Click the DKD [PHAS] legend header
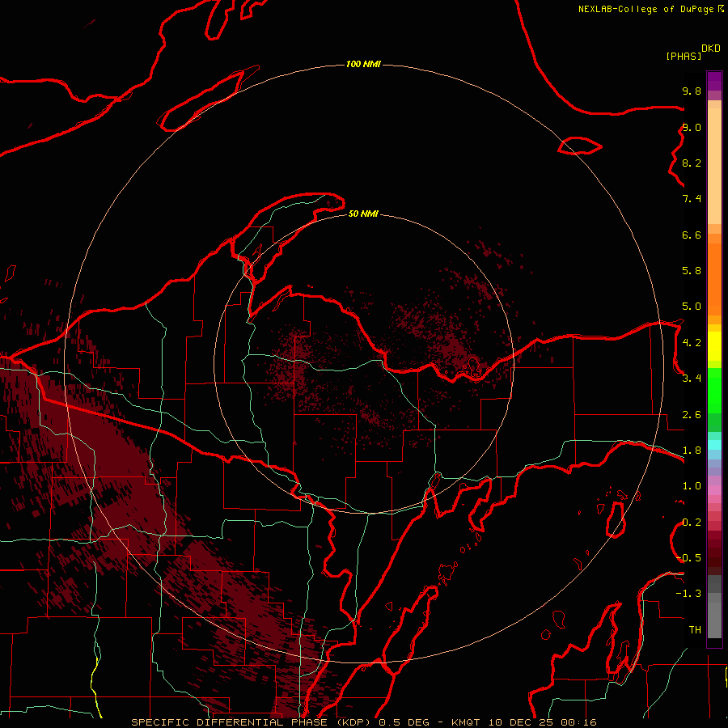Image resolution: width=728 pixels, height=728 pixels. point(692,52)
